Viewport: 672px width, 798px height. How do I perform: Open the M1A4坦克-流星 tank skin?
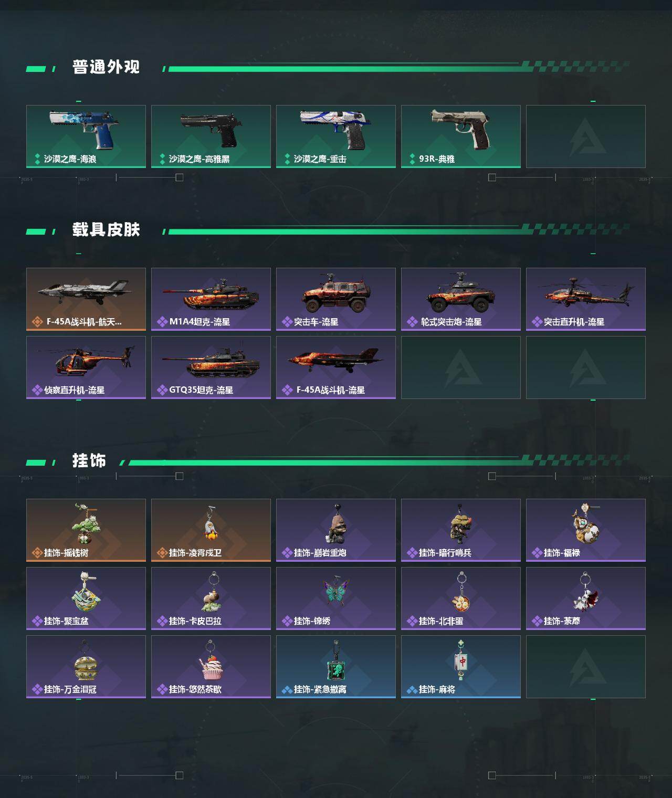pos(211,299)
